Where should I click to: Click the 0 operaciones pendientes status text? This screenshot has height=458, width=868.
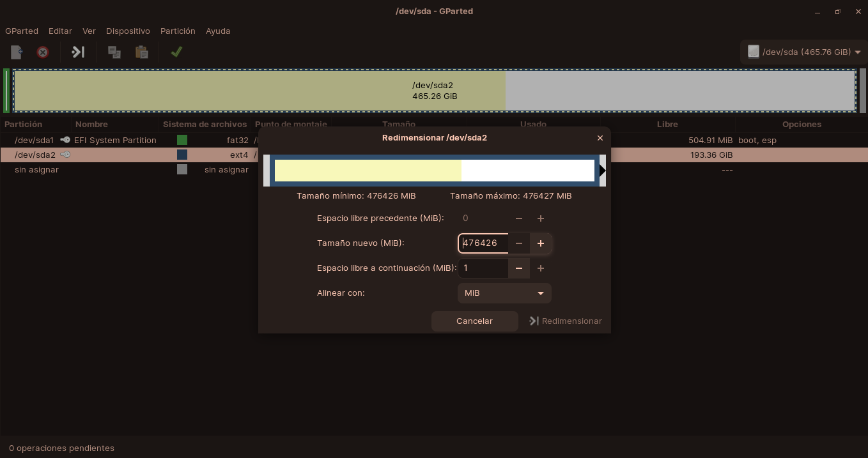coord(61,448)
